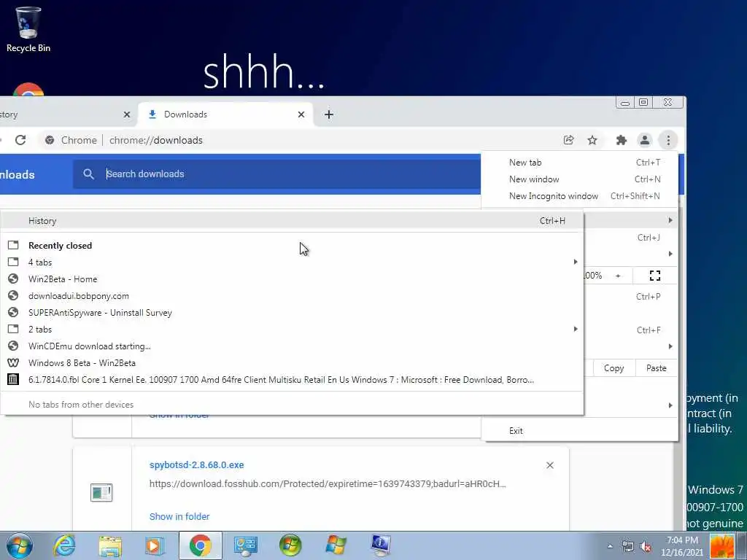Select New window from Chrome menu
The height and width of the screenshot is (560, 747).
(x=579, y=179)
